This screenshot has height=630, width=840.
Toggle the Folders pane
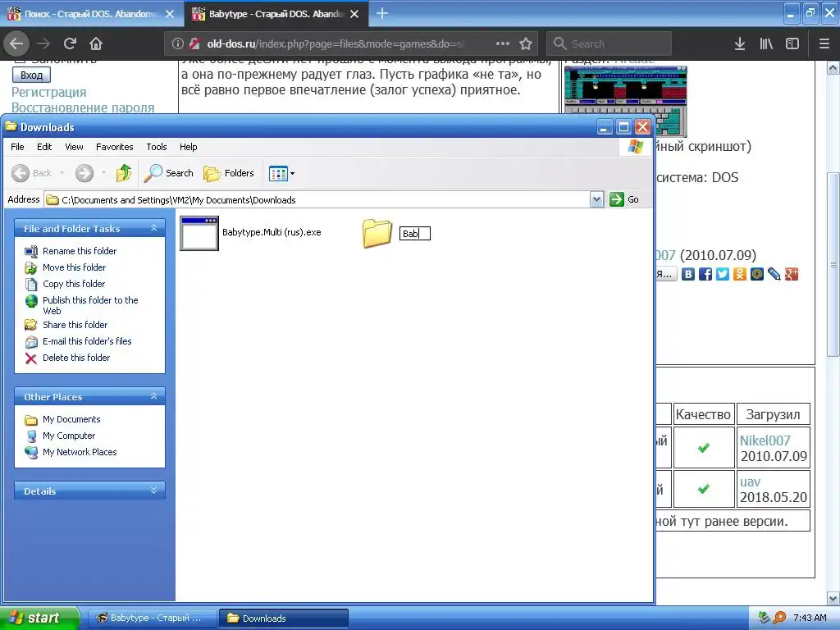229,173
